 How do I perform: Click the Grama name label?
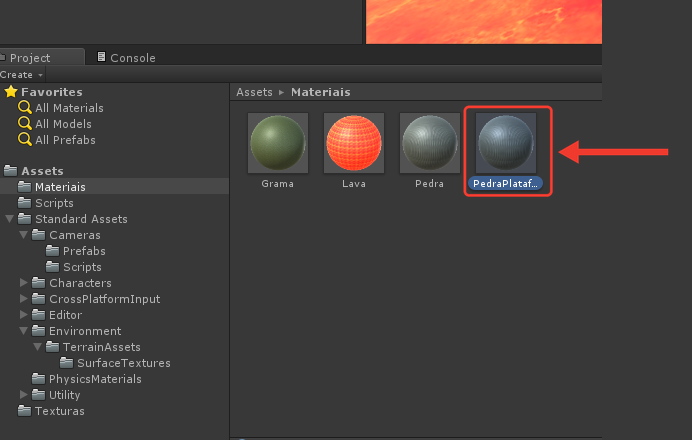pos(278,184)
